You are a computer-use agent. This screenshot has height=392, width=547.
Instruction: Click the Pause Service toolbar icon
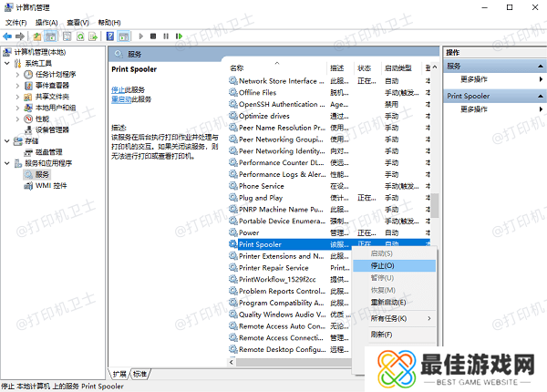[165, 36]
